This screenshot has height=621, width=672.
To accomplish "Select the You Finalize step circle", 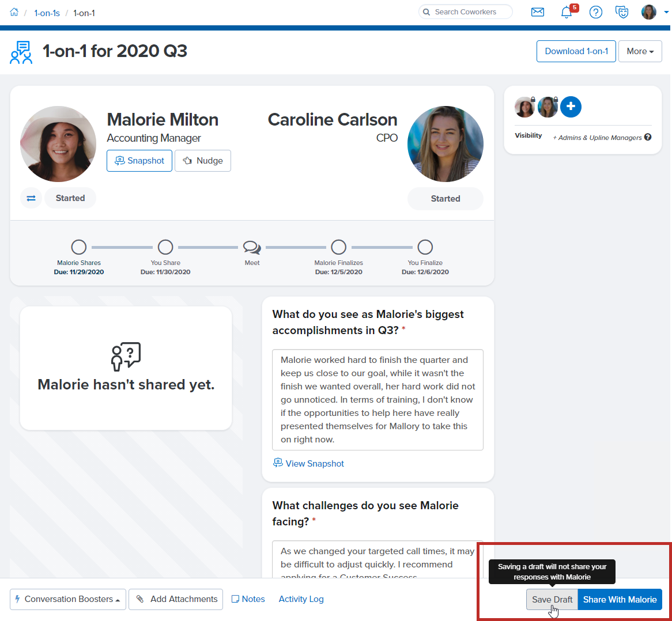I will point(425,247).
